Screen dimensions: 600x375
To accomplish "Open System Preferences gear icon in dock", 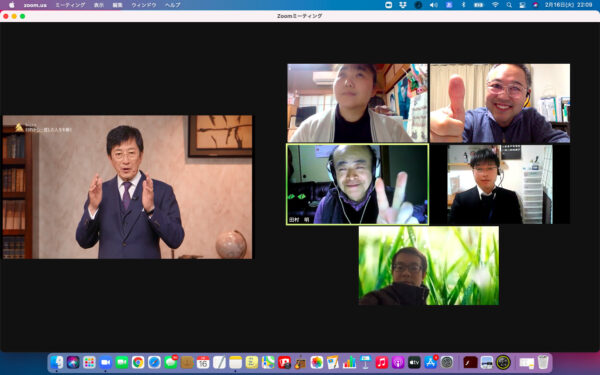I will click(x=447, y=362).
